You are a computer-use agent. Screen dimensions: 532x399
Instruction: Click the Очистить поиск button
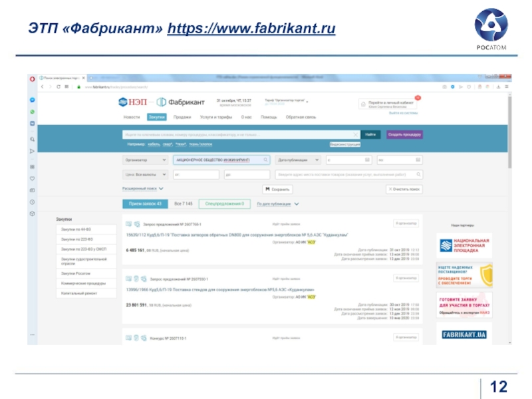pyautogui.click(x=404, y=190)
